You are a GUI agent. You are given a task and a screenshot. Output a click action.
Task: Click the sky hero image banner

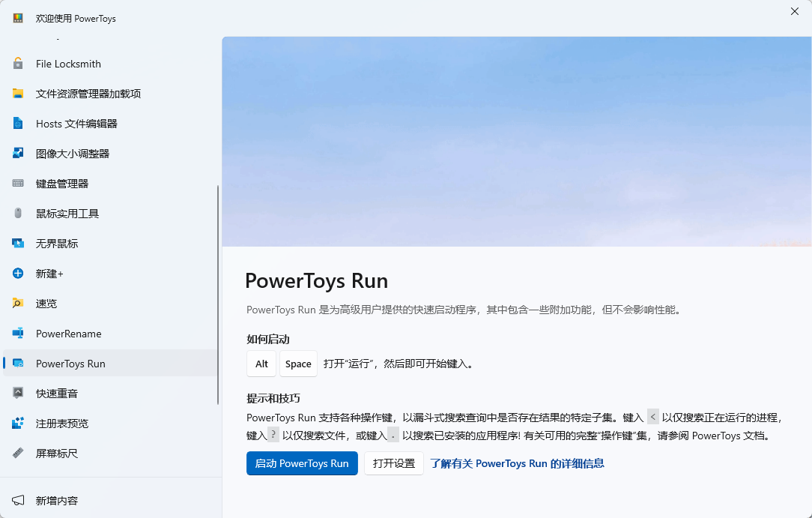click(x=517, y=142)
